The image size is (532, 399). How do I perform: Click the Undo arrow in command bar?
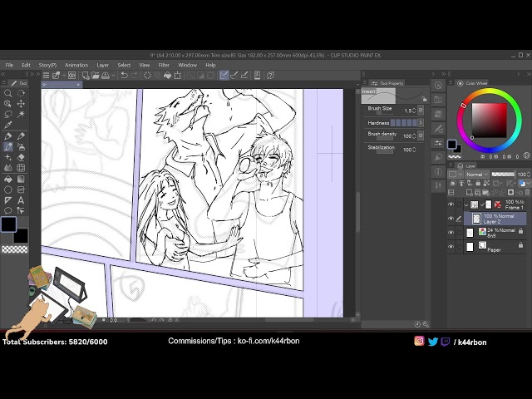pyautogui.click(x=124, y=76)
